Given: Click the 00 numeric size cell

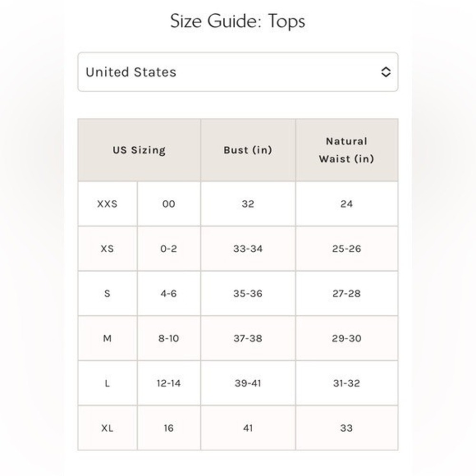Looking at the screenshot, I should pyautogui.click(x=169, y=204).
